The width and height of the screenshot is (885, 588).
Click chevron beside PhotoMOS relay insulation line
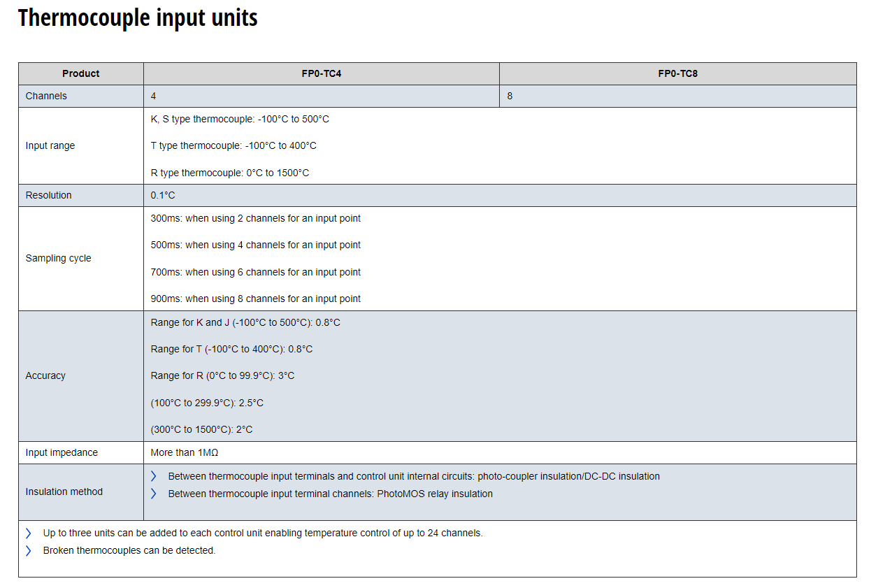point(154,494)
